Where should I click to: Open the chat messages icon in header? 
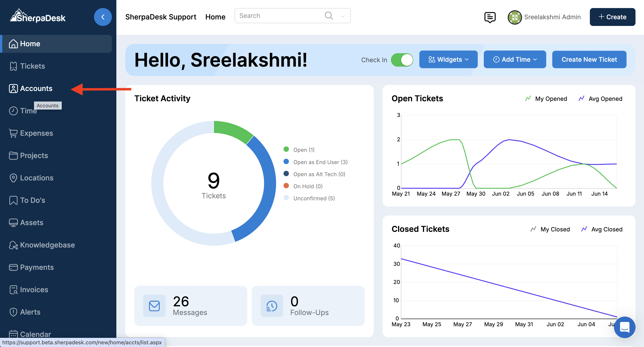tap(490, 17)
